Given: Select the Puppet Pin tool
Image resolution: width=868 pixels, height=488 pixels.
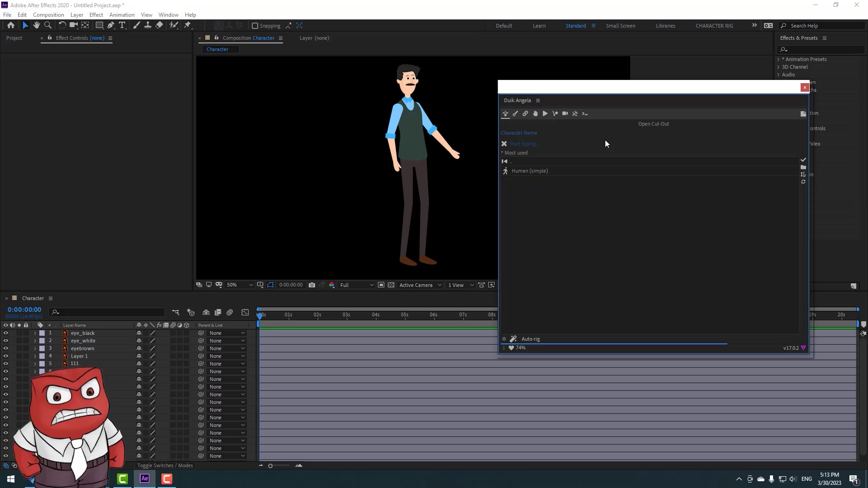Looking at the screenshot, I should pyautogui.click(x=188, y=25).
